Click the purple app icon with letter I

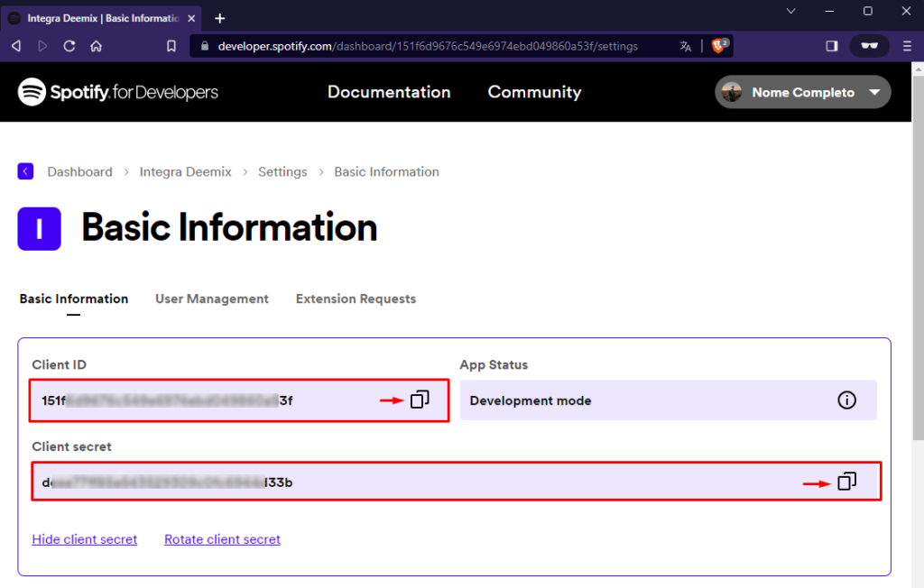coord(40,228)
